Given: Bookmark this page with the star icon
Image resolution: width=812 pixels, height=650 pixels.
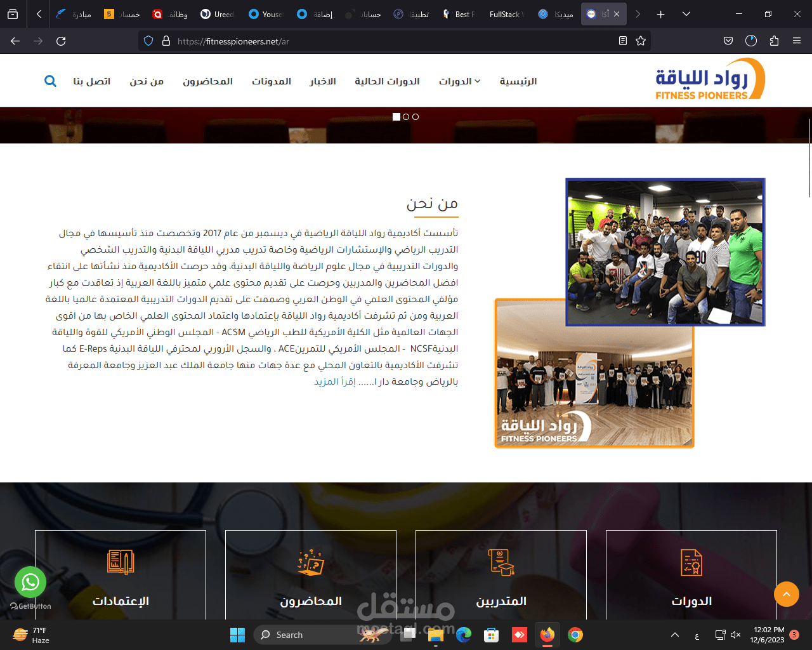Looking at the screenshot, I should pyautogui.click(x=641, y=41).
